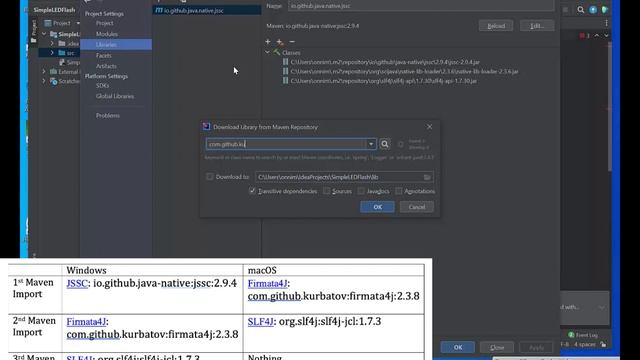This screenshot has width=640, height=360.
Task: Tick the Annotations checkbox
Action: 399,191
